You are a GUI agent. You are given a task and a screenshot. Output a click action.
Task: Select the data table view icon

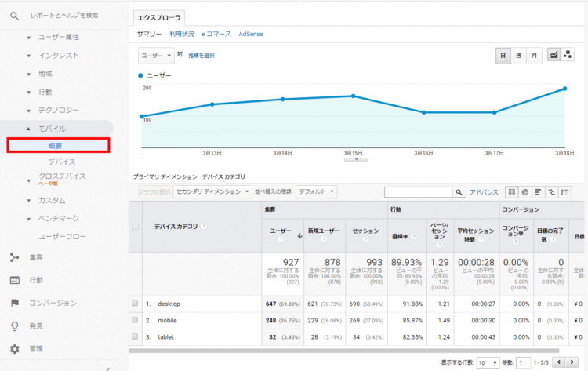[511, 191]
